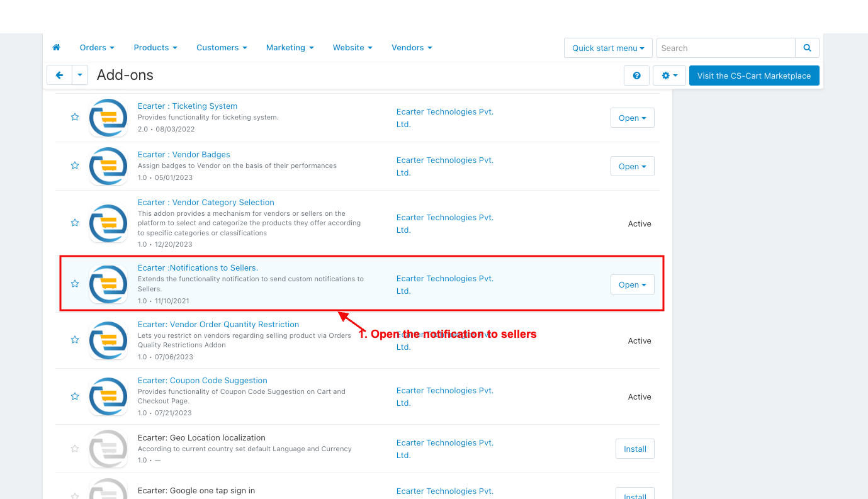Screen dimensions: 868x499
Task: Expand the caret next to back arrow
Action: point(79,75)
